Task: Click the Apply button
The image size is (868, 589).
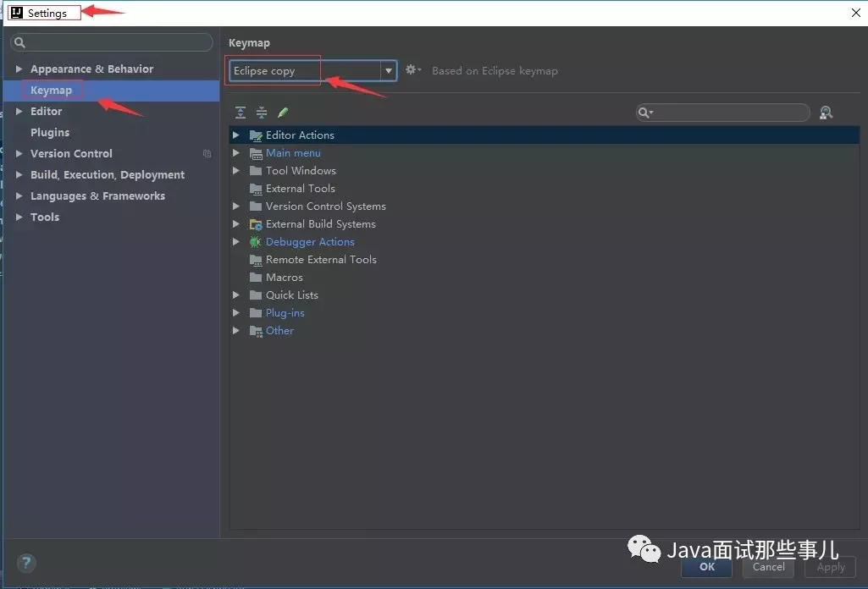Action: point(831,567)
